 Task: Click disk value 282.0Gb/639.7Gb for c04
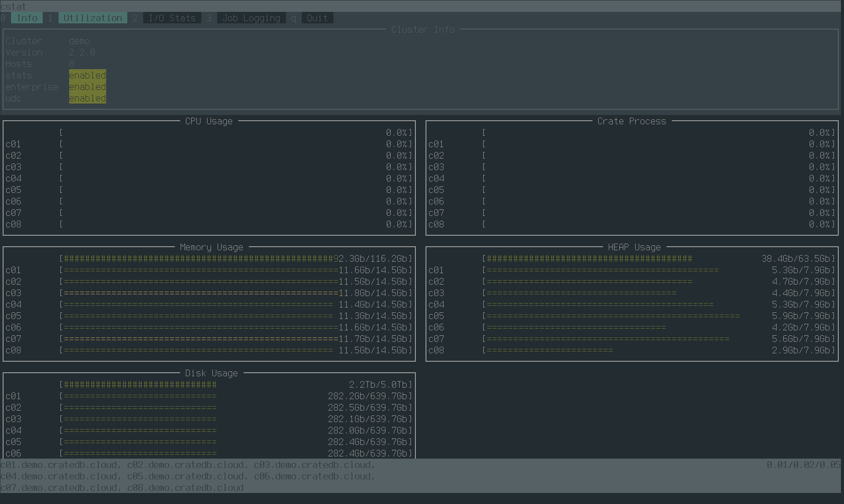pos(368,430)
